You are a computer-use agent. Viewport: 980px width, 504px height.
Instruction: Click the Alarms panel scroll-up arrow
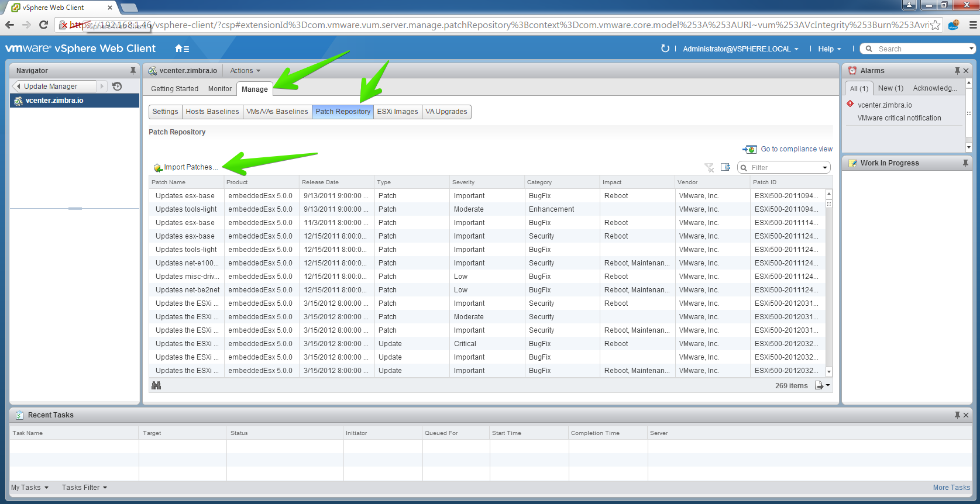pyautogui.click(x=968, y=83)
